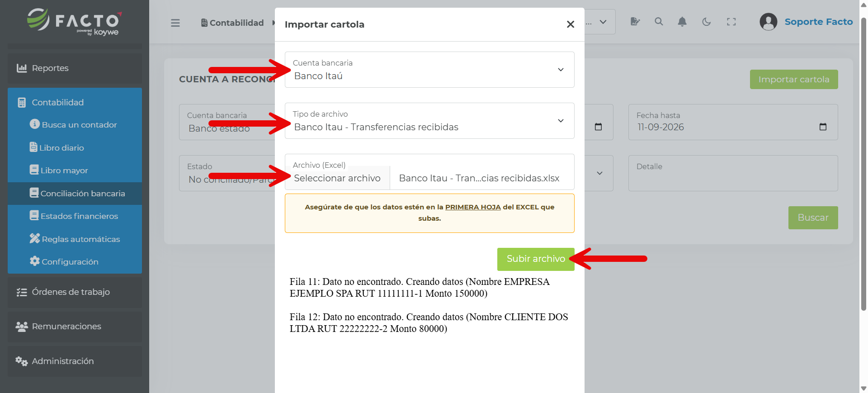Click the page vertical scrollbar thumb

(863, 164)
